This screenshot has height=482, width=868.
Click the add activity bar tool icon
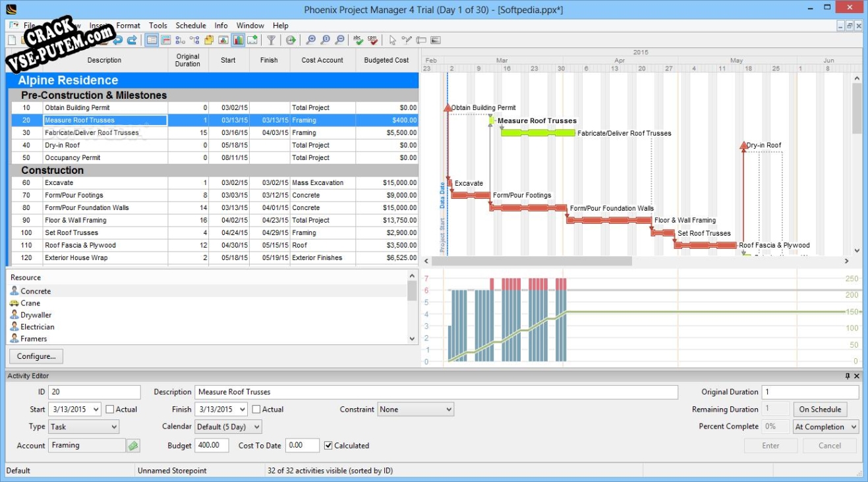(x=421, y=40)
